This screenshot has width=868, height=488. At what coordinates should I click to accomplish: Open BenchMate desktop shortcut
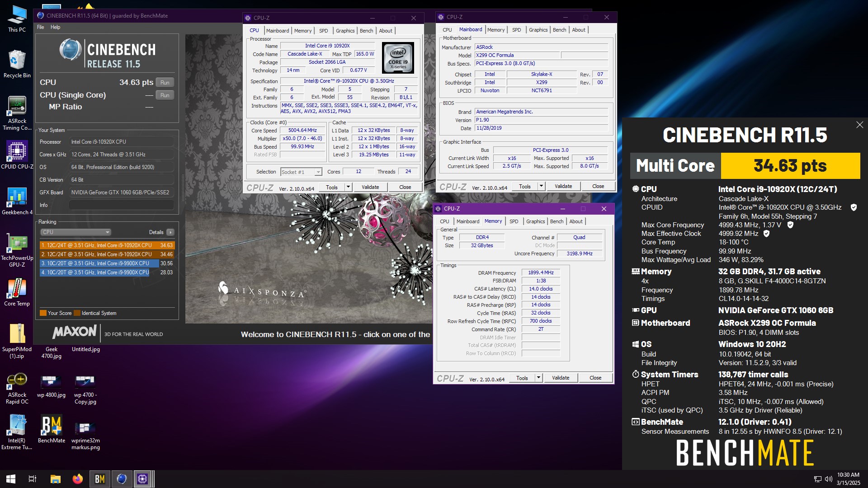(51, 429)
